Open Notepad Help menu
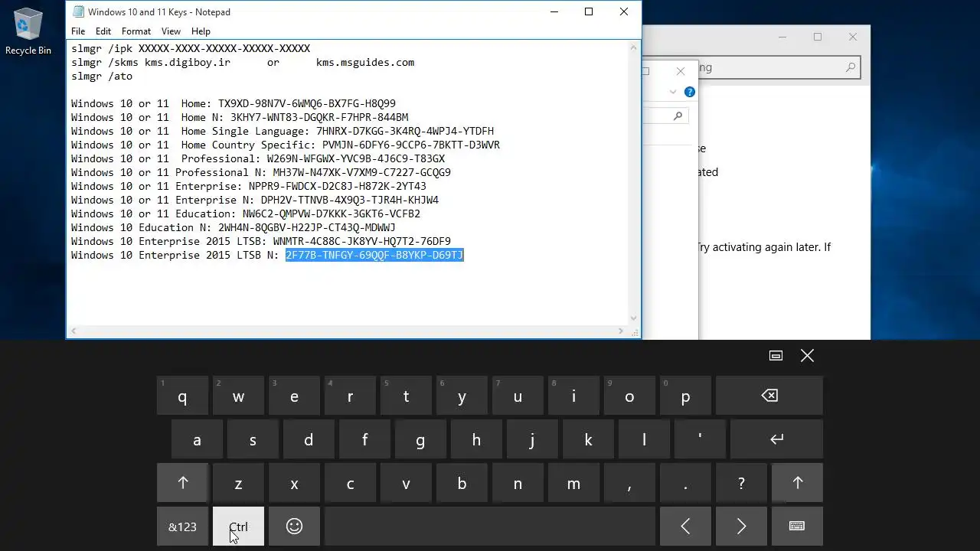Viewport: 980px width, 551px height. coord(201,31)
